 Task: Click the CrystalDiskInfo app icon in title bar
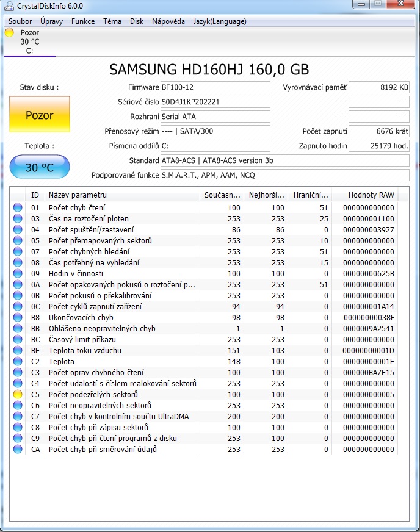coord(8,5)
